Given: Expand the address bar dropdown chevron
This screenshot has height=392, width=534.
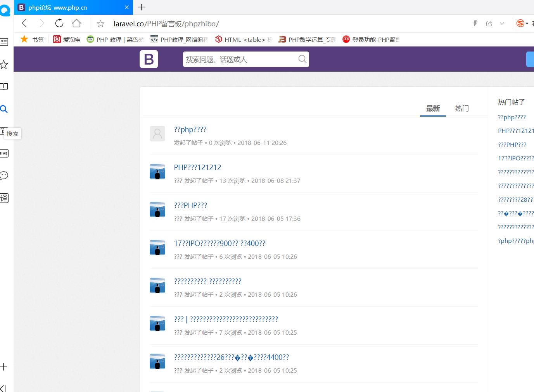Looking at the screenshot, I should pos(502,24).
